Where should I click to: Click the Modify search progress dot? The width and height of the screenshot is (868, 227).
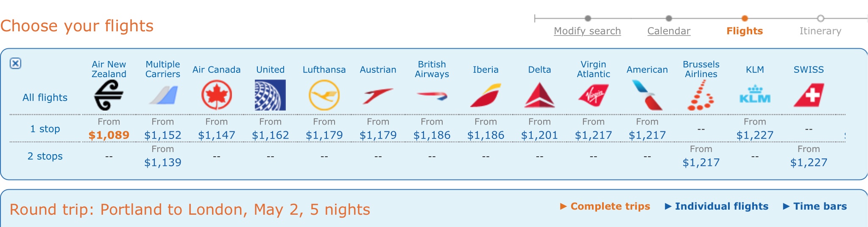588,18
